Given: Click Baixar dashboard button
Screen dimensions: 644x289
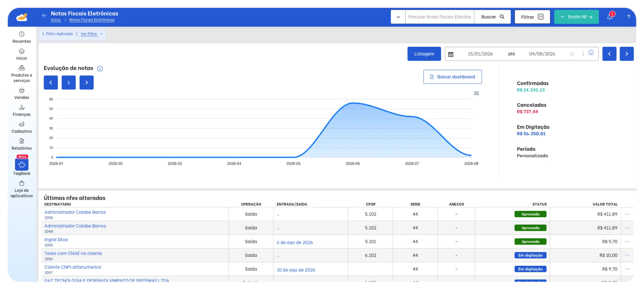Looking at the screenshot, I should point(453,77).
